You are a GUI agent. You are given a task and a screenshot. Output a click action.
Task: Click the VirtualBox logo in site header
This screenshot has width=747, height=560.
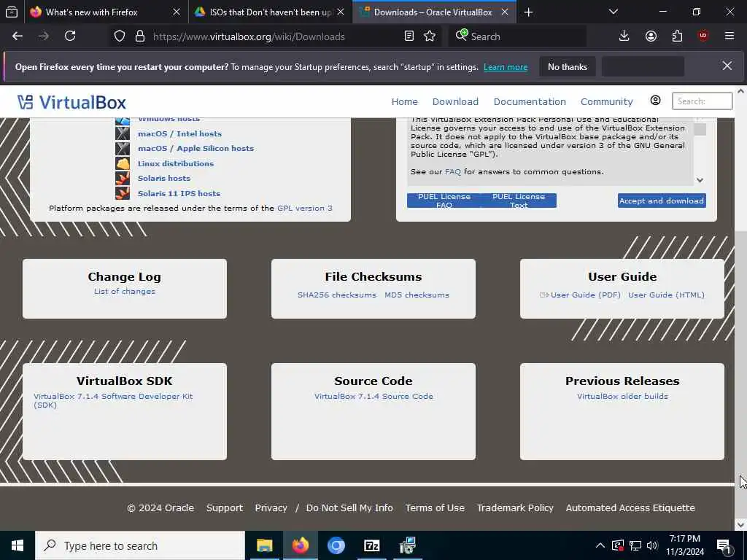pyautogui.click(x=72, y=102)
